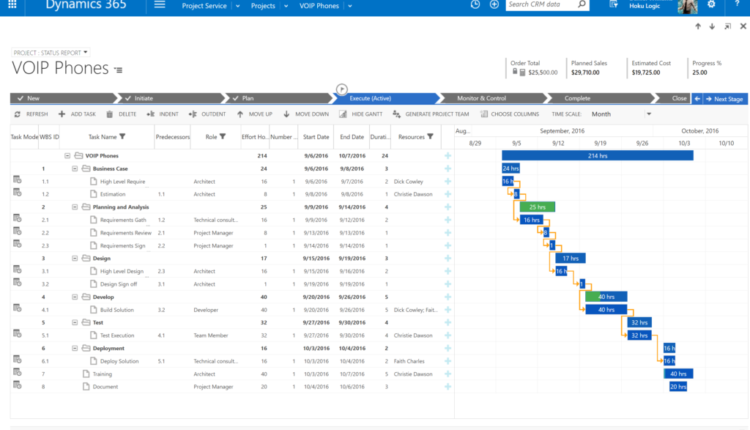Viewport: 750px width, 430px height.
Task: Collapse the Planning and Analysis group
Action: (x=75, y=207)
